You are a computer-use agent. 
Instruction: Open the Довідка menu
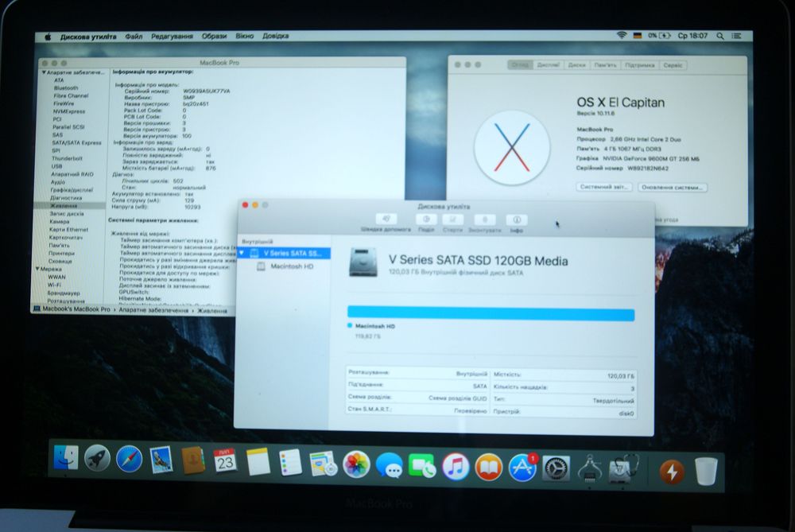coord(275,36)
